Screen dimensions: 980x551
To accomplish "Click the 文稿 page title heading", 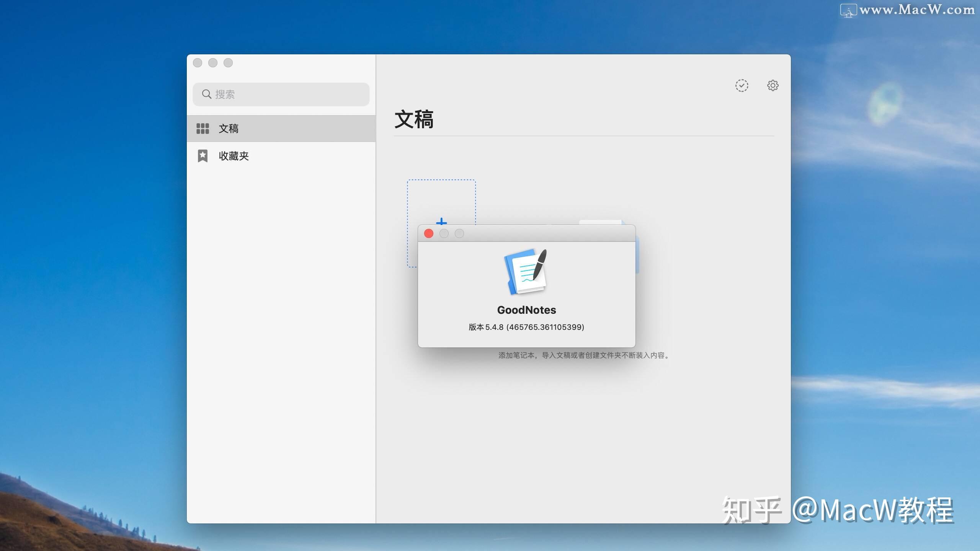I will tap(413, 119).
